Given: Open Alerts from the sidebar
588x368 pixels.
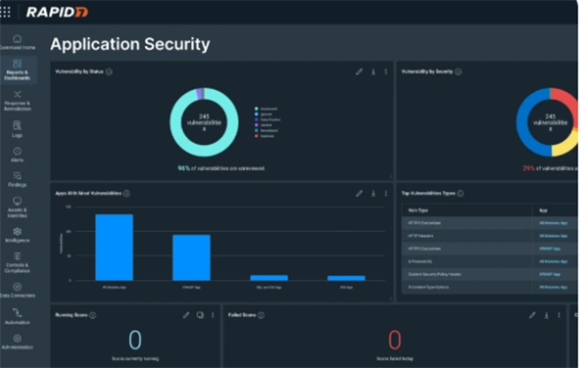Looking at the screenshot, I should 18,155.
